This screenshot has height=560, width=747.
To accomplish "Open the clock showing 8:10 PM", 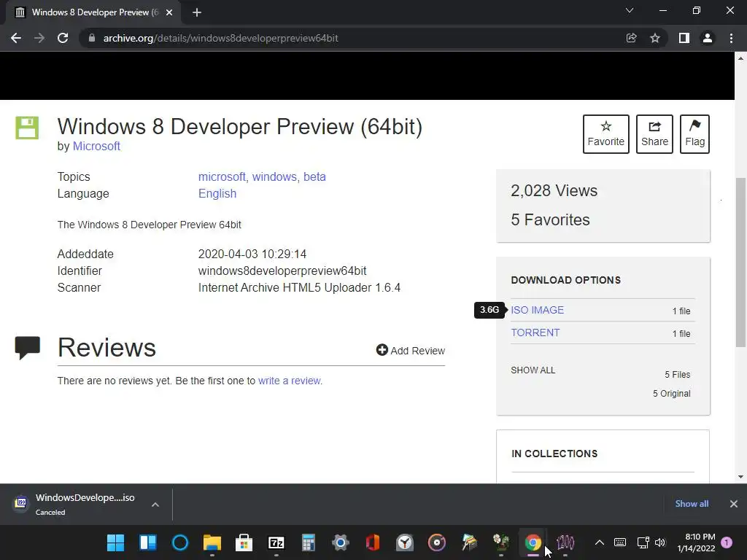I will 696,542.
